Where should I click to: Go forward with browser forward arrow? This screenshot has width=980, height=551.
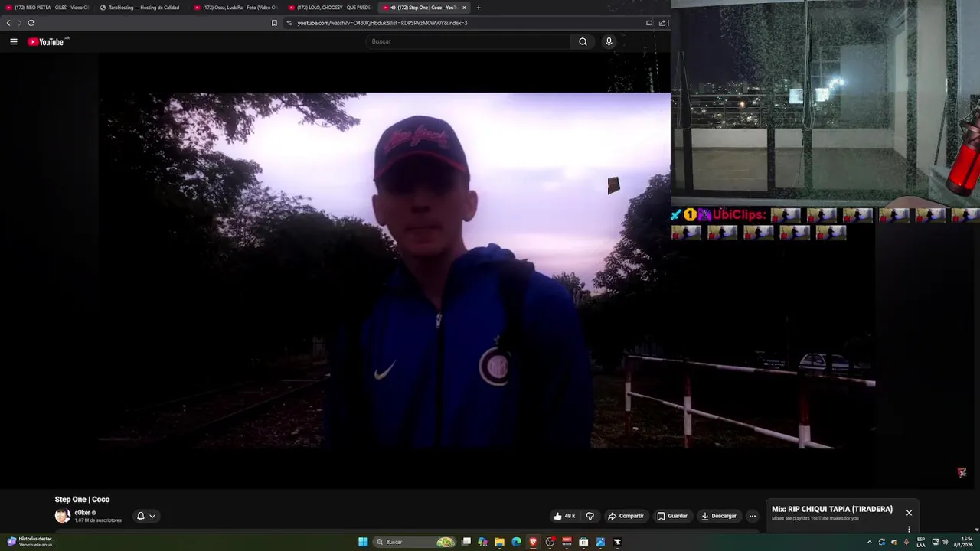(x=20, y=23)
